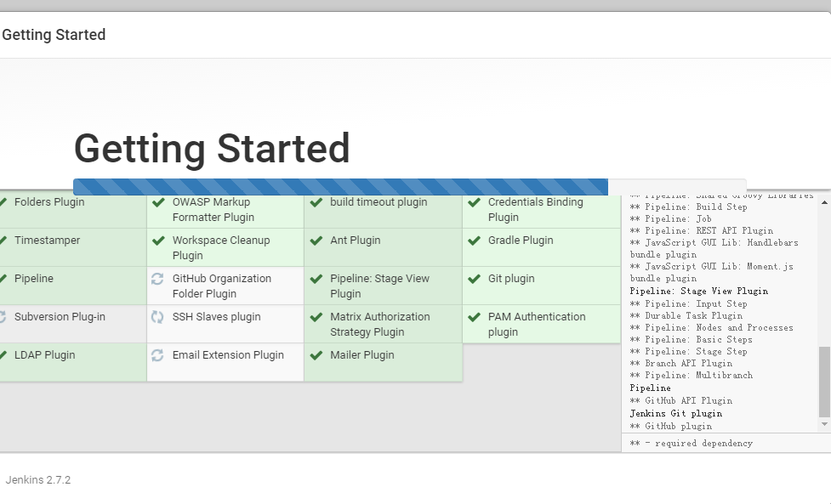Select the GitHub Organization Folder Plugin label

221,286
